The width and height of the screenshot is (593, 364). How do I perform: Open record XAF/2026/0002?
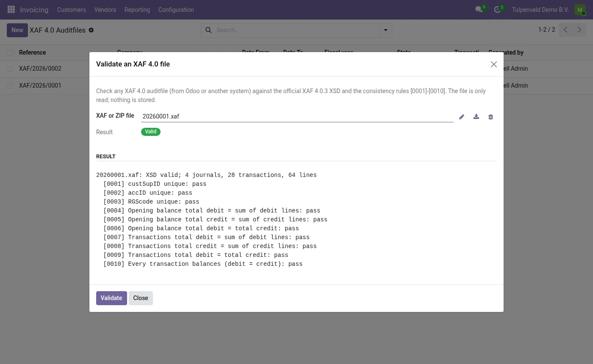(x=40, y=69)
